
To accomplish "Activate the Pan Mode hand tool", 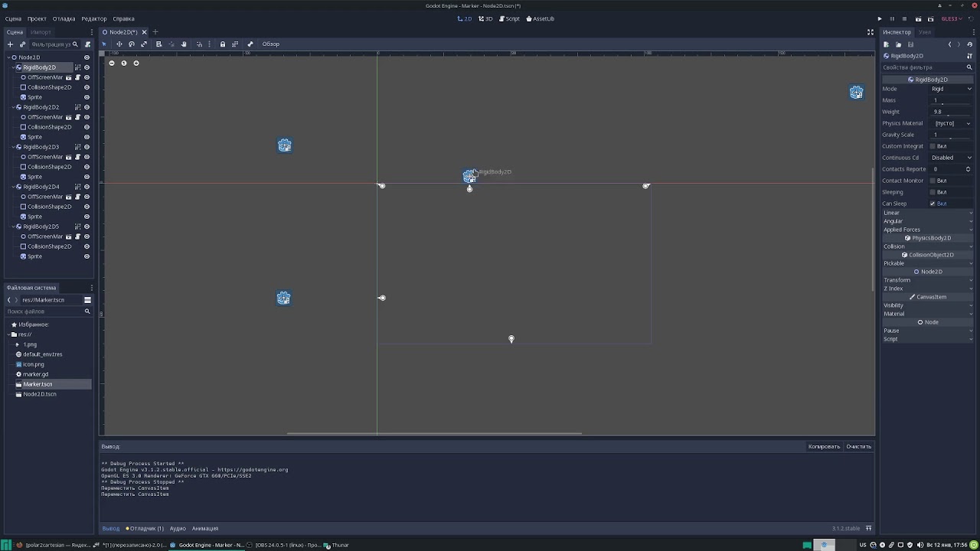I will point(184,44).
